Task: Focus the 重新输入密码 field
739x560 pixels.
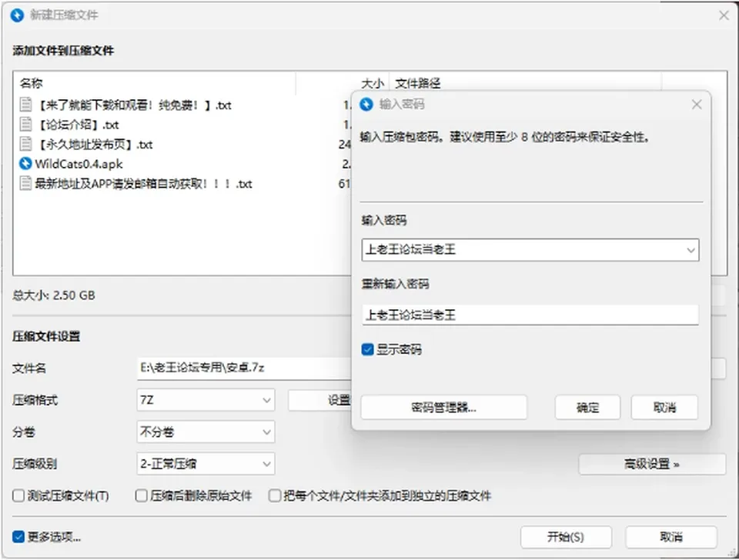Action: pyautogui.click(x=530, y=315)
